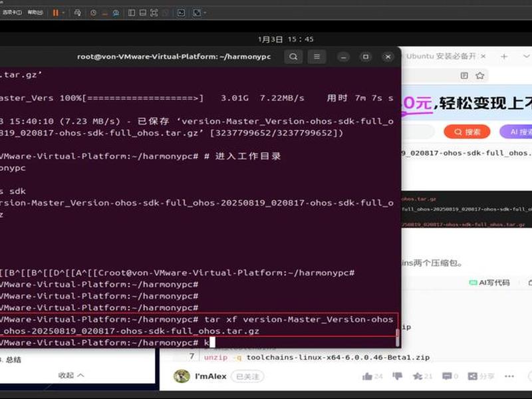The width and height of the screenshot is (532, 399).
Task: Open the terminal hamburger menu
Action: (317, 57)
